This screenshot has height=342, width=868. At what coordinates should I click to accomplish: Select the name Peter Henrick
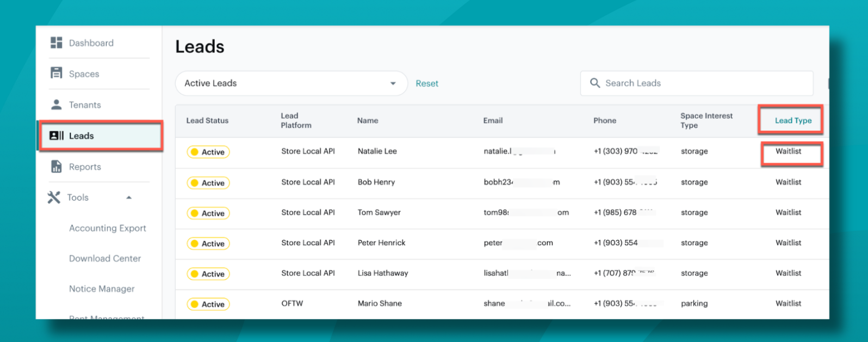click(381, 243)
